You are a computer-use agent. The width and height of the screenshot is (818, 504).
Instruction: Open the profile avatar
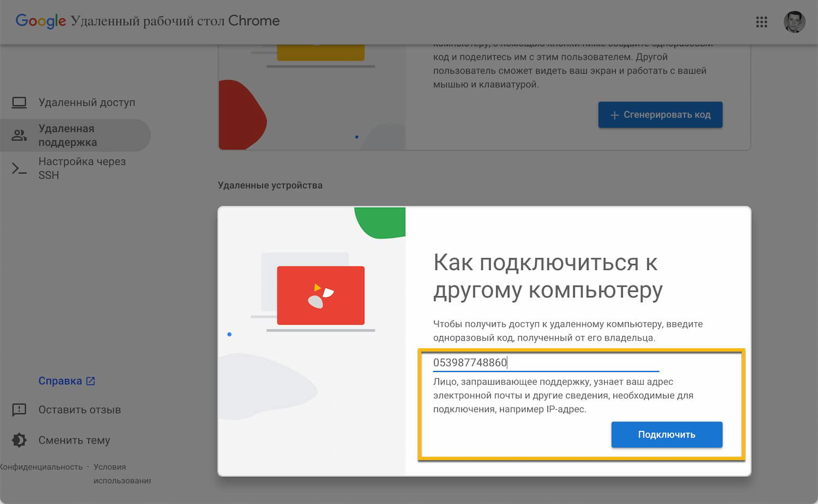795,22
